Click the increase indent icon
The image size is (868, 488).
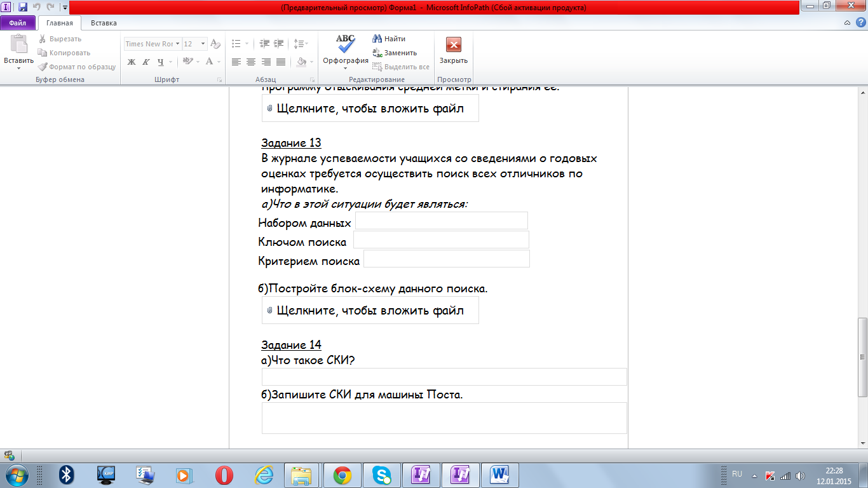[x=279, y=44]
